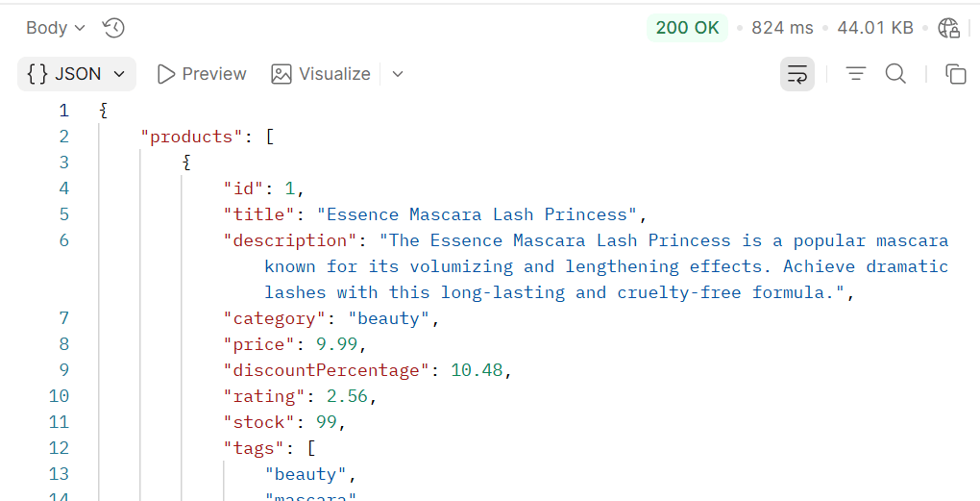Click the stock value 99
Screen dimensions: 980x501
pos(327,422)
